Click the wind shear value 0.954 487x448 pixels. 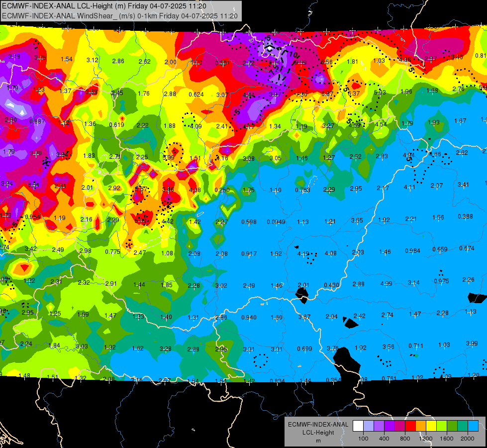click(x=33, y=217)
